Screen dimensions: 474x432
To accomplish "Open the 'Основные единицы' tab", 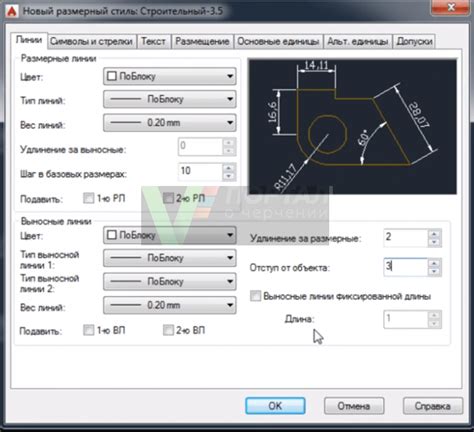I will click(x=278, y=42).
